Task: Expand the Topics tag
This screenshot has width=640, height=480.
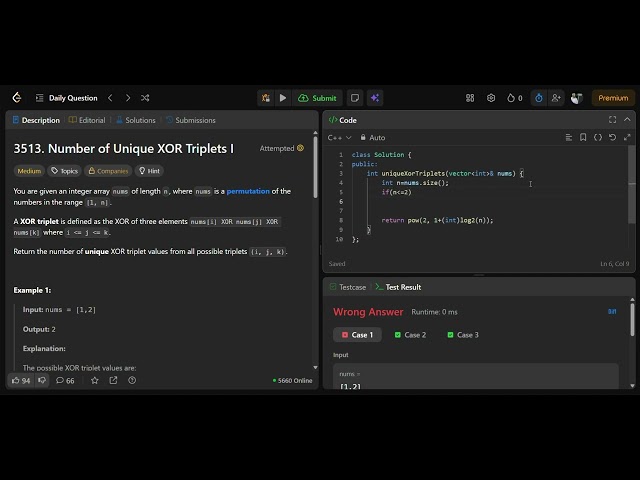Action: coord(64,171)
